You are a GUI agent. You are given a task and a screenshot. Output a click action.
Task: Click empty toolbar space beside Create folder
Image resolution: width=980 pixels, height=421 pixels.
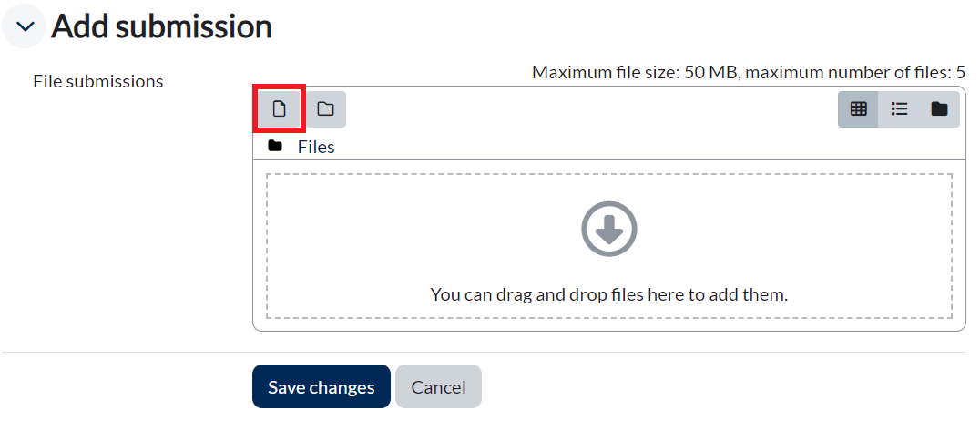[583, 109]
